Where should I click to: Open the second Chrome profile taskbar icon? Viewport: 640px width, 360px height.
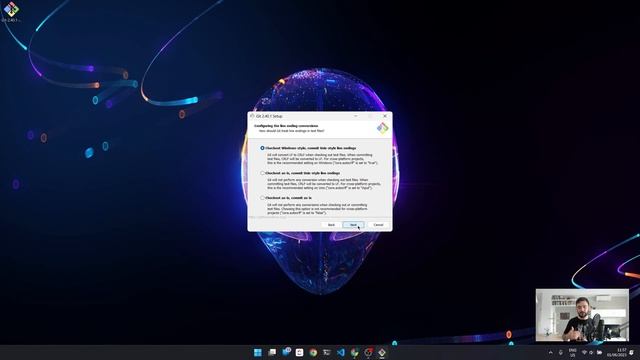[354, 353]
